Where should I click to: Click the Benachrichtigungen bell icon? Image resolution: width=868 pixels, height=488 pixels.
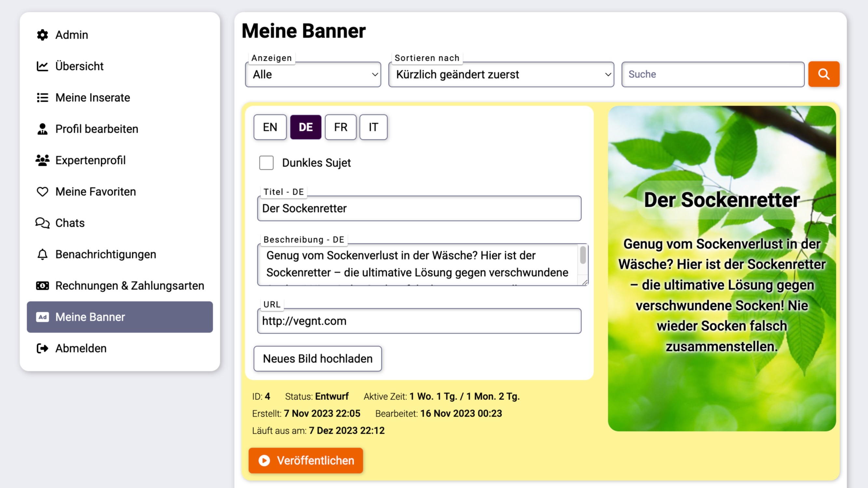pos(42,254)
